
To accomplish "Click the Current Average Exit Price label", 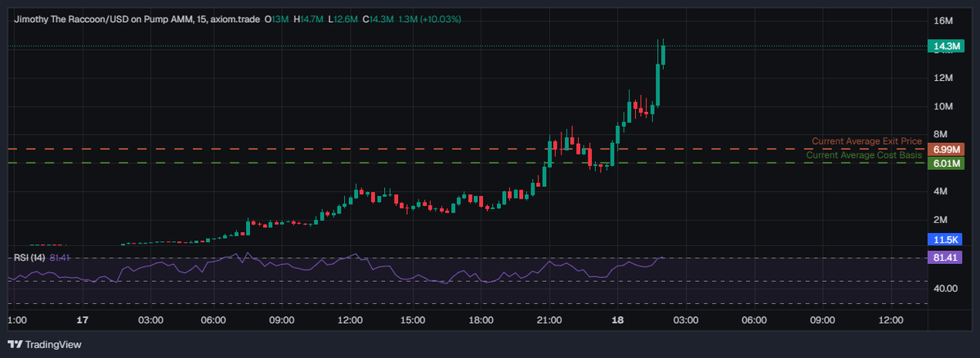I will point(866,142).
